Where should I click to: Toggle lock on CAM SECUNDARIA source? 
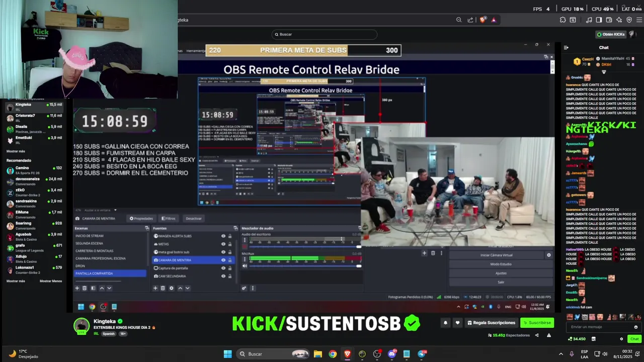click(230, 276)
